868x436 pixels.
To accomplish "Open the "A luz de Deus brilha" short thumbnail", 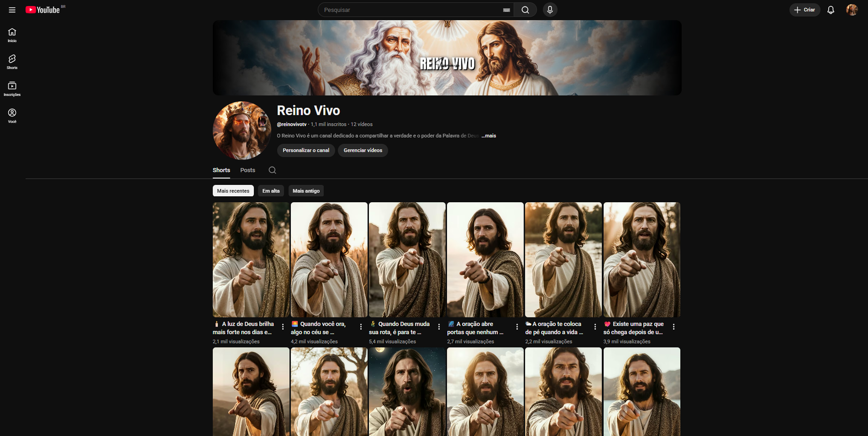I will pyautogui.click(x=251, y=260).
